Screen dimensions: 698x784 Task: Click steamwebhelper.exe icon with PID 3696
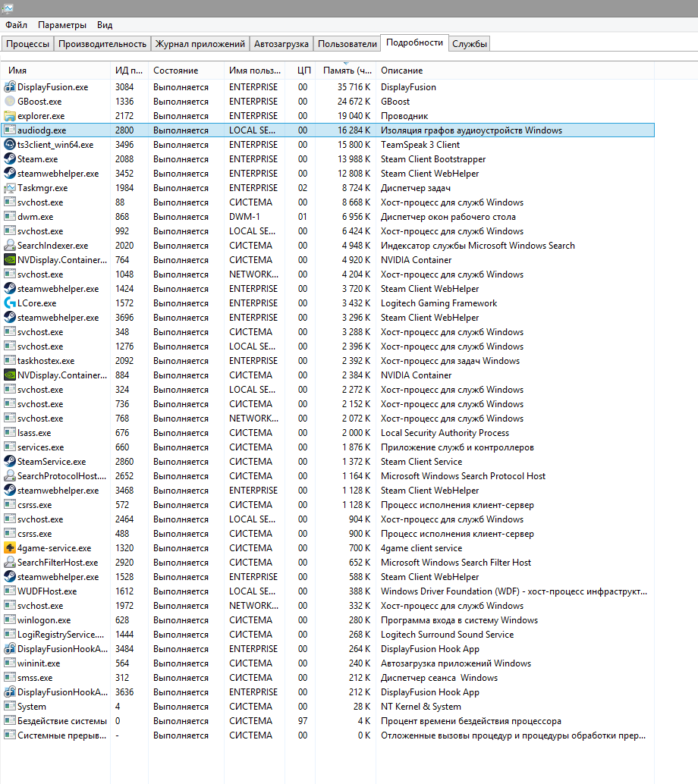tap(10, 318)
